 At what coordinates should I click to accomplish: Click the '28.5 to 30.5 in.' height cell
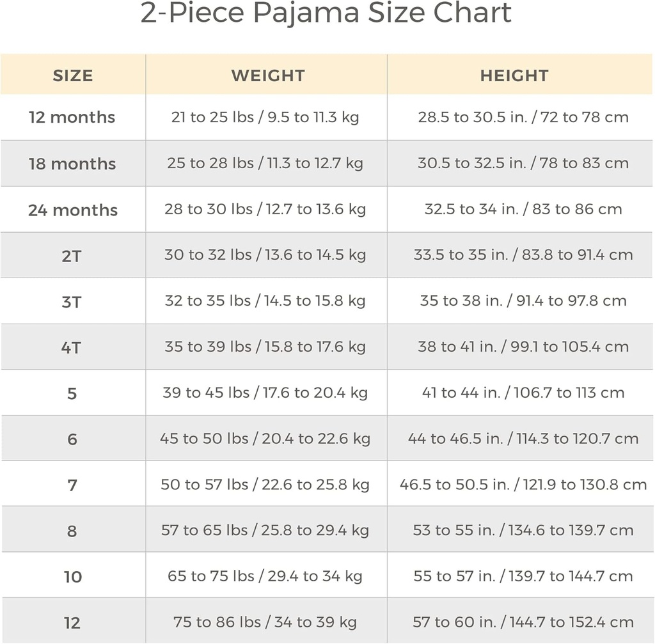point(523,118)
